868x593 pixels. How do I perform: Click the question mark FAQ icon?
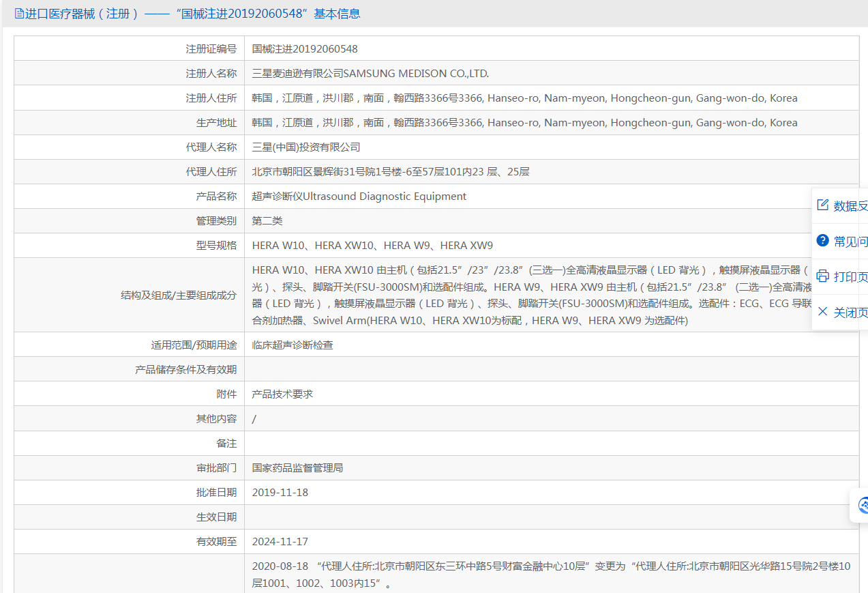822,241
